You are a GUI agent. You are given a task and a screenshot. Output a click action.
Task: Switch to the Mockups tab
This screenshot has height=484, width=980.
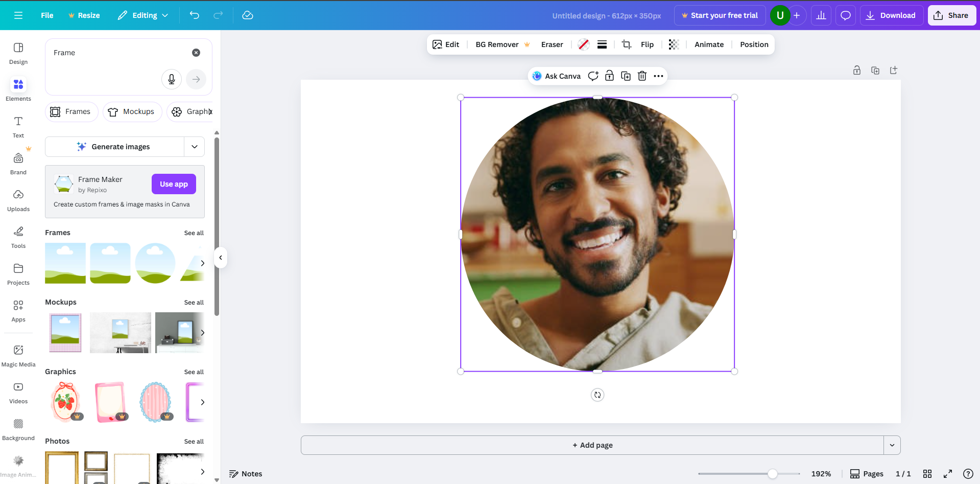pyautogui.click(x=132, y=111)
